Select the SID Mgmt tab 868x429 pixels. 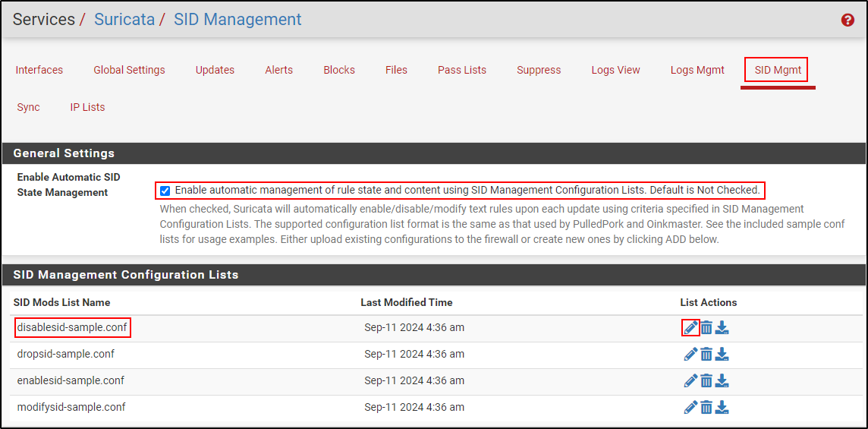(778, 71)
